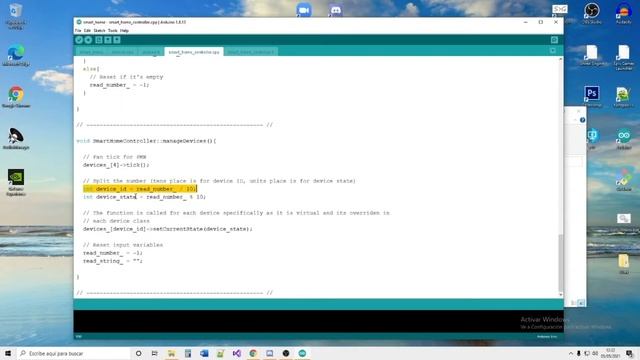
Task: Open the Help menu
Action: point(124,31)
